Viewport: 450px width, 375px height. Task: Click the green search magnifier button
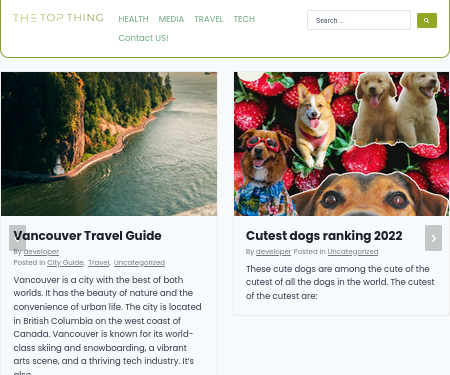[x=427, y=21]
